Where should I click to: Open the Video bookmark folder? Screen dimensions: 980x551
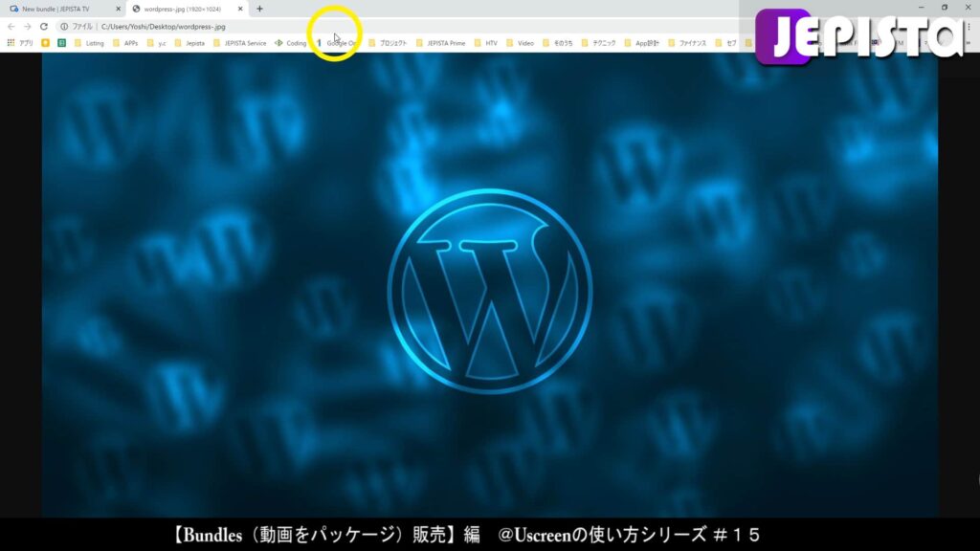coord(520,43)
